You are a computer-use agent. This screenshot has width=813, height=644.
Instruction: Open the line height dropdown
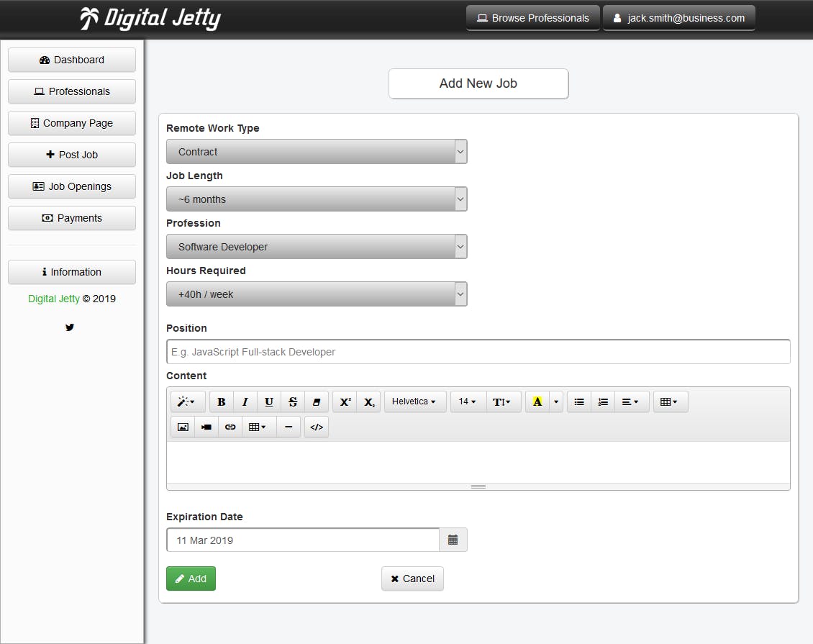[502, 402]
